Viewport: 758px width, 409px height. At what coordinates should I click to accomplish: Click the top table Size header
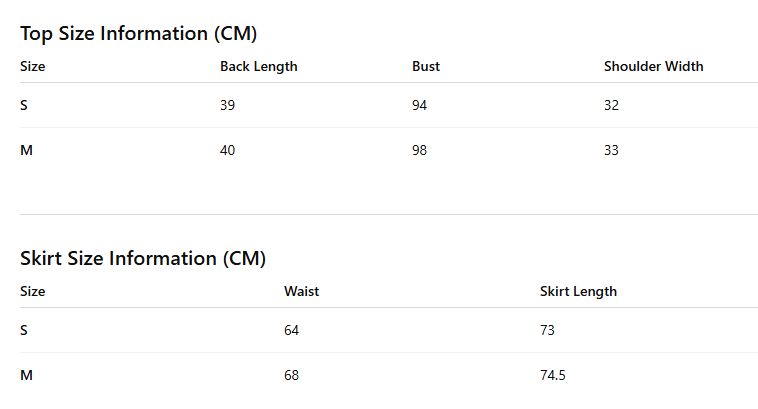click(x=32, y=66)
